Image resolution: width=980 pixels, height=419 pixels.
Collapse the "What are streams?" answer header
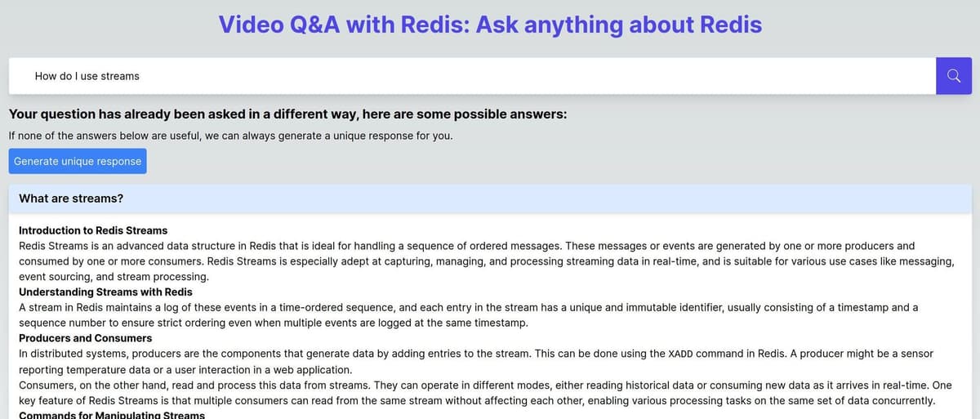[490, 198]
